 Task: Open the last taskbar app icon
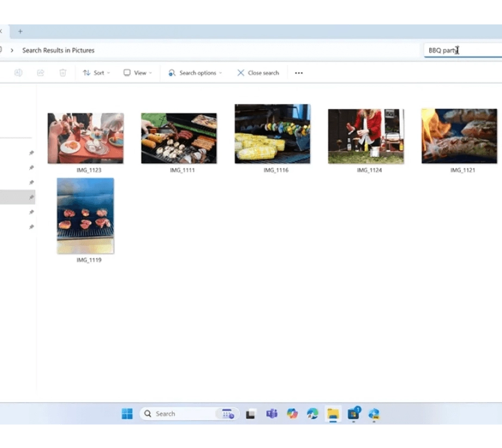(x=374, y=414)
